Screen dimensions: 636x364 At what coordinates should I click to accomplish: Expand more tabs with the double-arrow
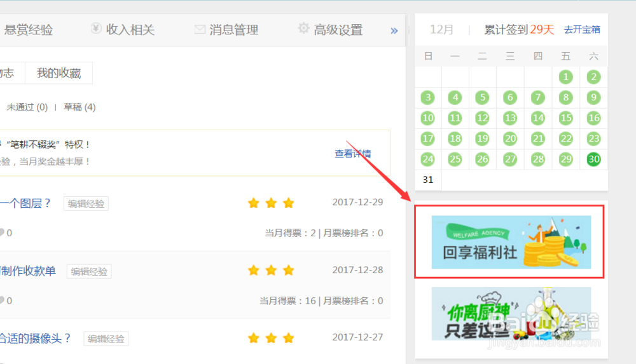(394, 30)
